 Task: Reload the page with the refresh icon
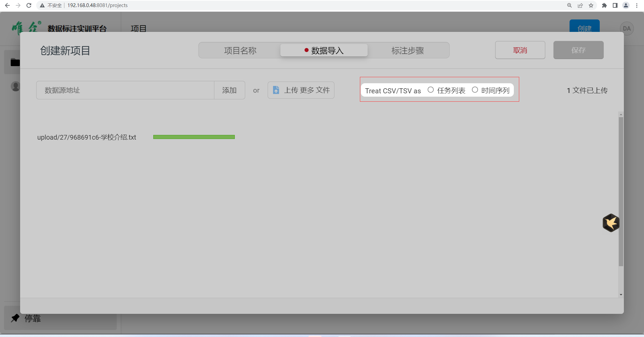29,5
